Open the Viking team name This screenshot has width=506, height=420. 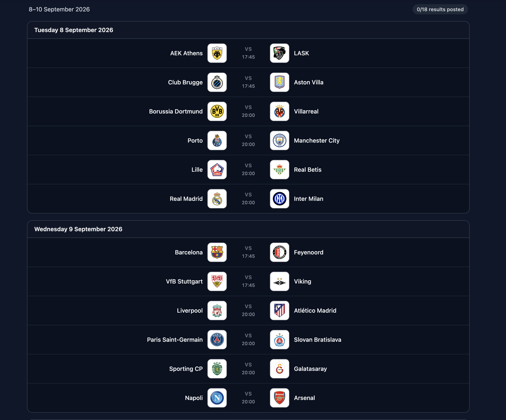point(302,281)
